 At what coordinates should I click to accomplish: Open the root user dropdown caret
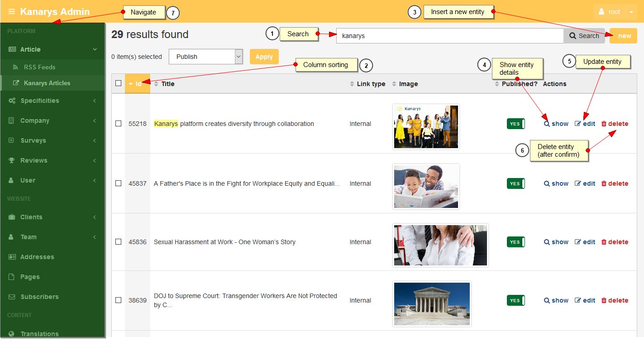click(x=631, y=12)
